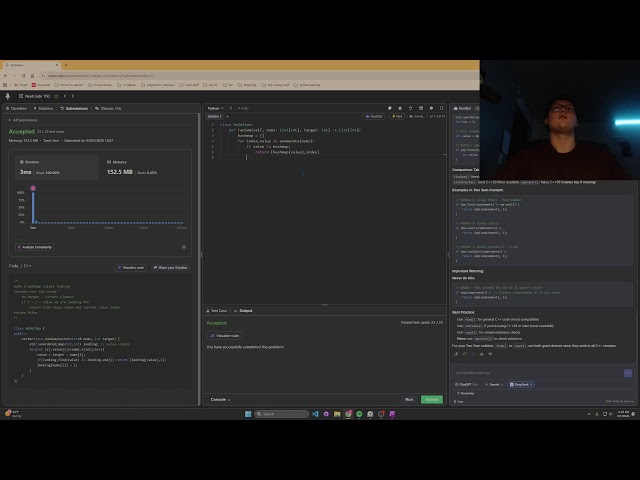Screen dimensions: 640x480
Task: Switch to the Test Case tab
Action: (x=217, y=311)
